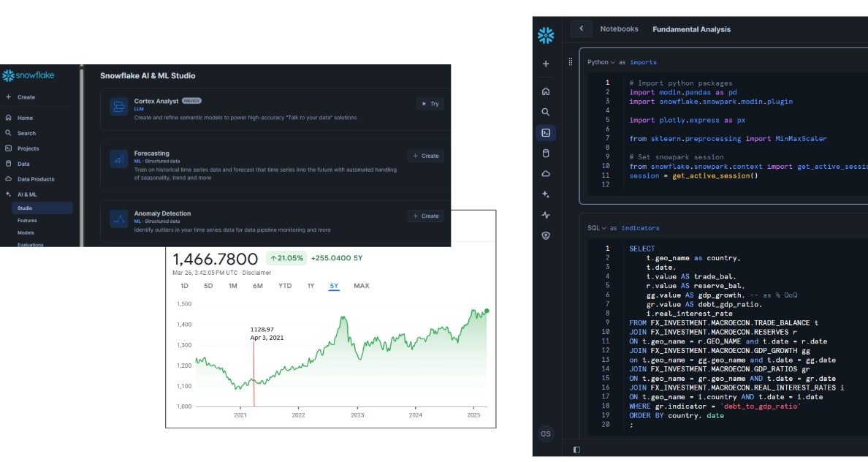Open Data in the Studio sidebar

point(18,164)
